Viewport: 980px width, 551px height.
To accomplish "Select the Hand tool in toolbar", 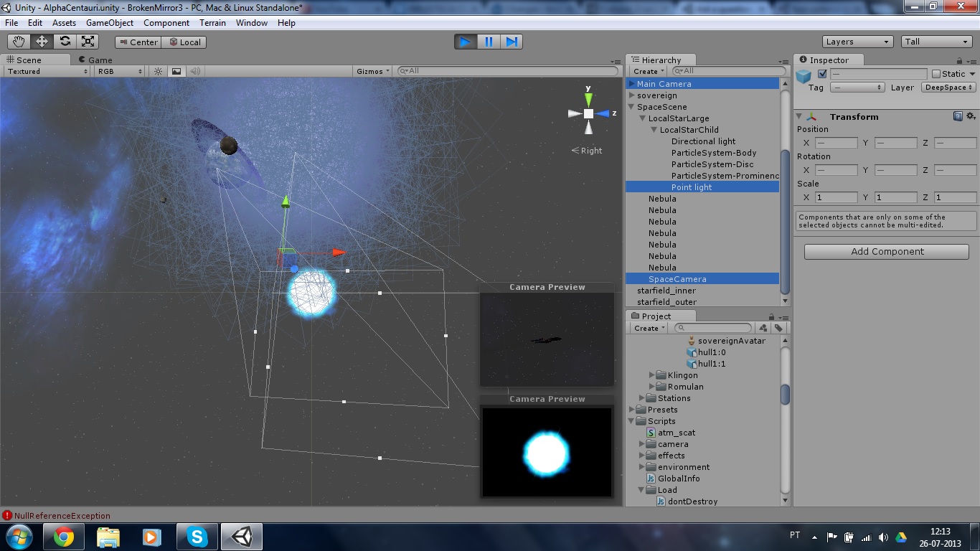I will pos(19,42).
